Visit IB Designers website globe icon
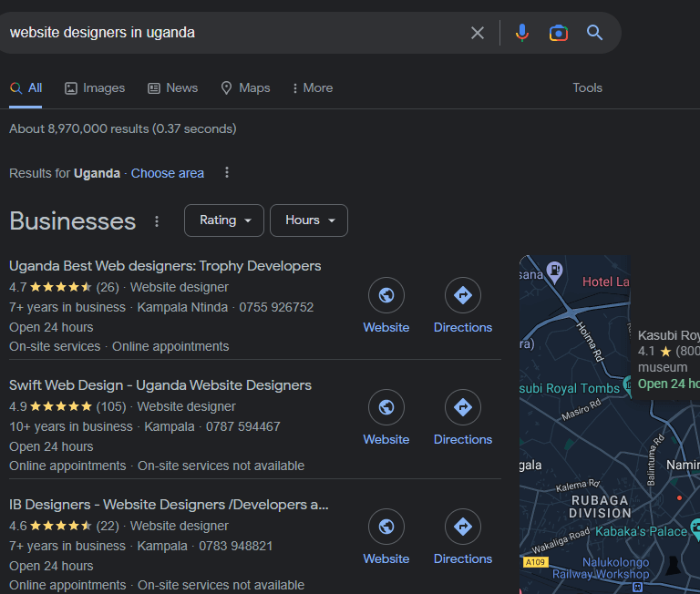 386,527
